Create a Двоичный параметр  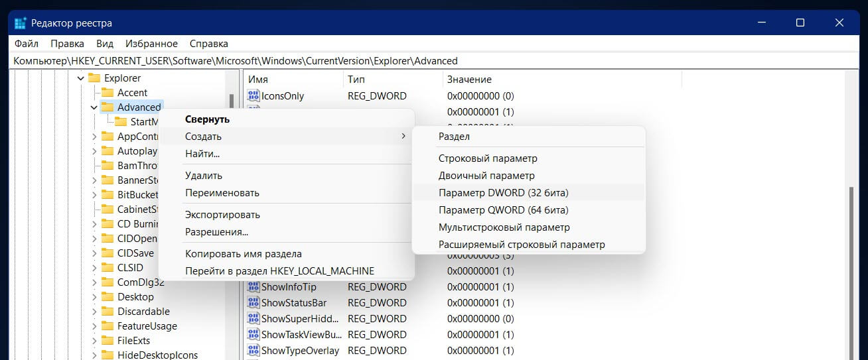(x=529, y=176)
